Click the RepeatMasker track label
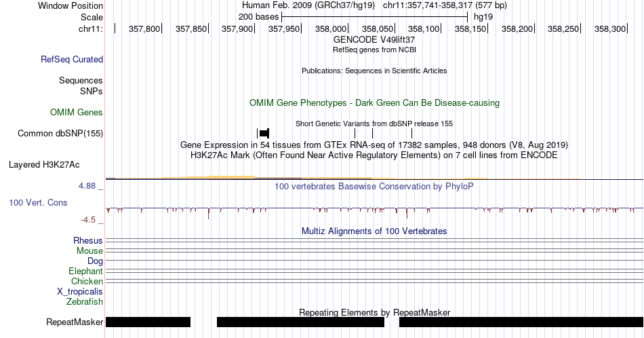 [75, 322]
